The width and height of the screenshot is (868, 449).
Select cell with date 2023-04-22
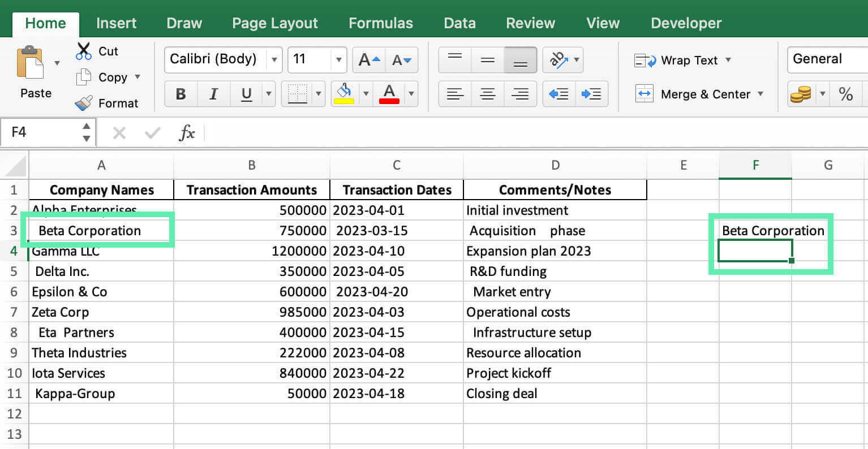[x=397, y=373]
